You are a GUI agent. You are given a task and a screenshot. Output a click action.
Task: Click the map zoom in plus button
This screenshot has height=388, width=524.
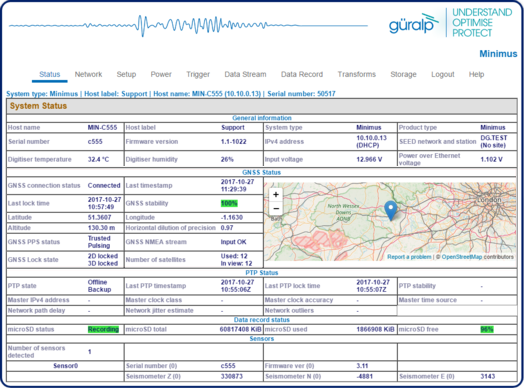(276, 195)
